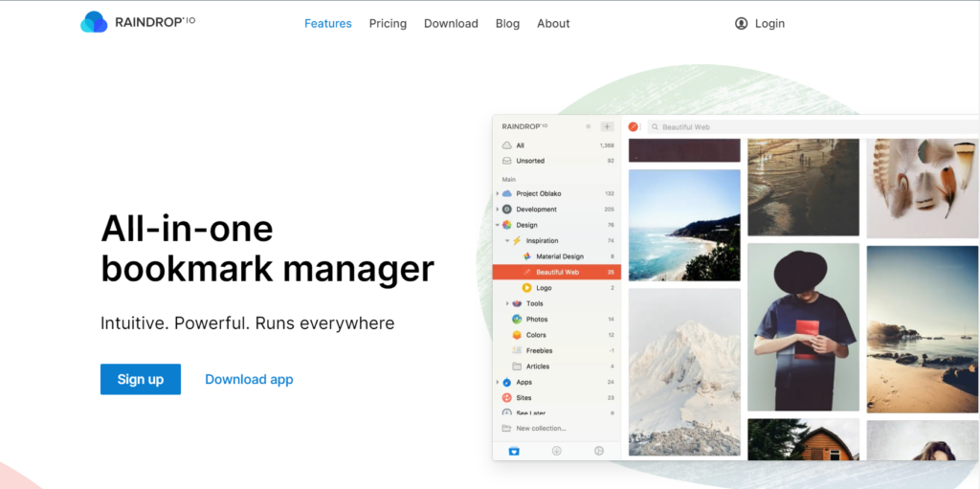Click the All cloud icon
This screenshot has height=489, width=980.
click(507, 145)
